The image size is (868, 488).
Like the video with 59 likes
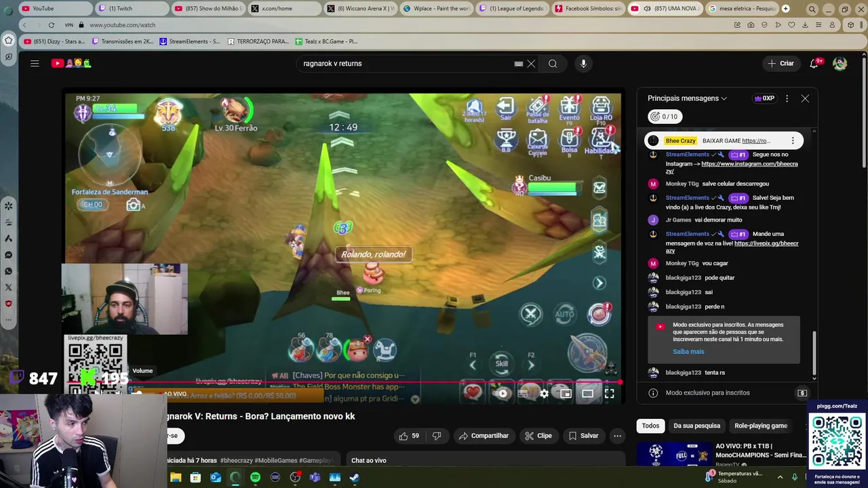point(409,436)
